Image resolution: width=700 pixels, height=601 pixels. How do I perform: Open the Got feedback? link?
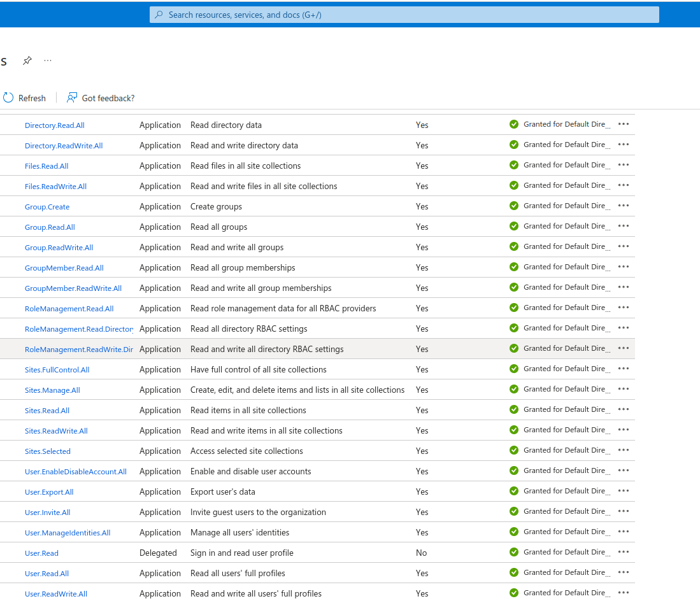tap(101, 97)
